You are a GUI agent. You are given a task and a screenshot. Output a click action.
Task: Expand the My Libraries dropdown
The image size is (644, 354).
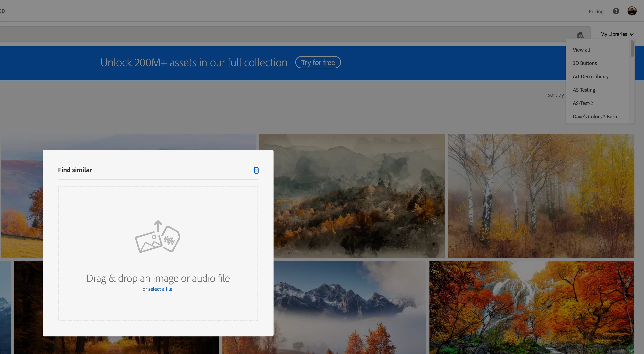click(x=617, y=34)
